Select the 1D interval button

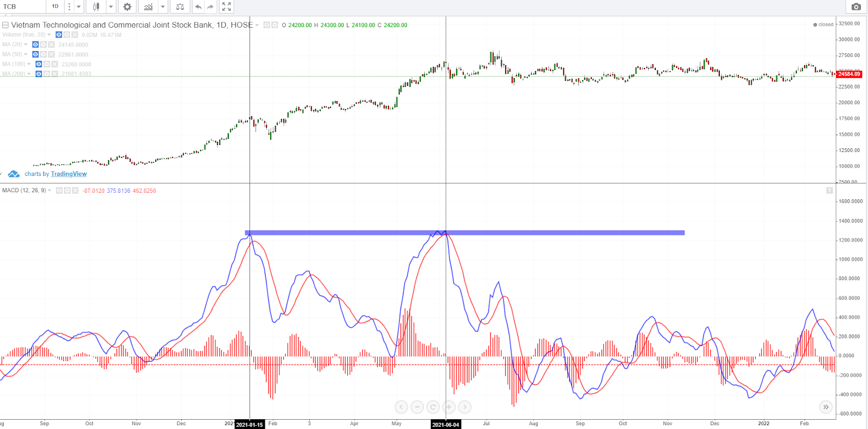[55, 7]
